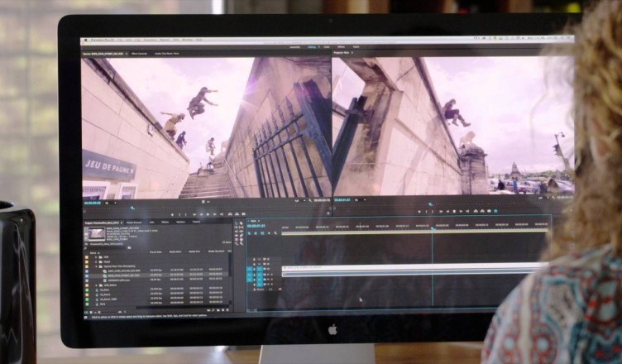Toggle nest-or-individual-clips insert button in timeline

pos(249,233)
